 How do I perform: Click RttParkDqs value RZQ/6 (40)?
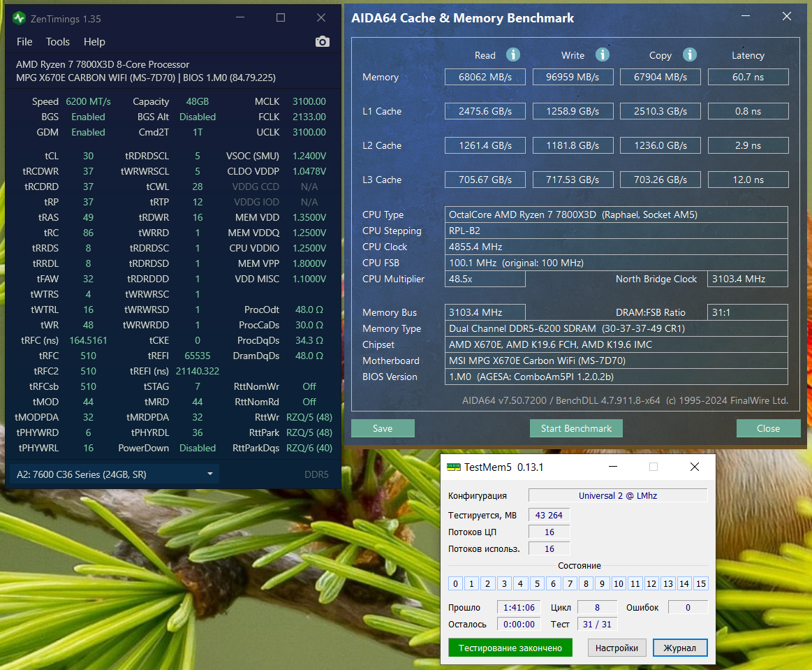309,448
